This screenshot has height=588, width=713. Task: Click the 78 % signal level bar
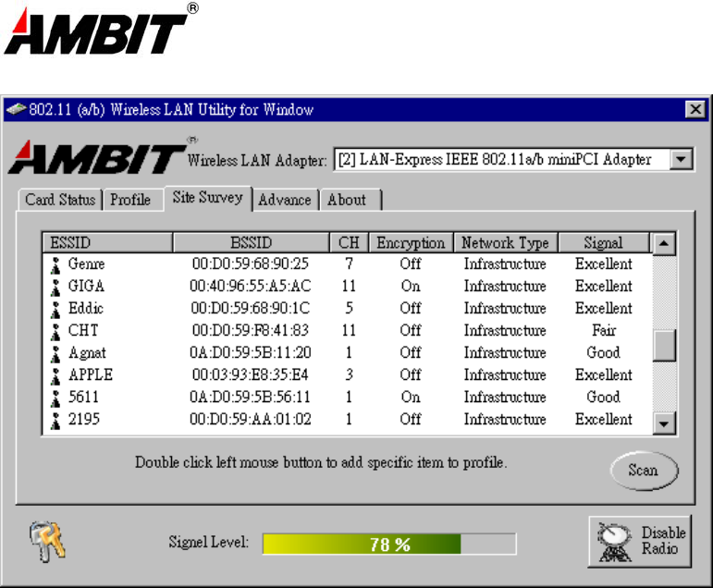tap(389, 544)
